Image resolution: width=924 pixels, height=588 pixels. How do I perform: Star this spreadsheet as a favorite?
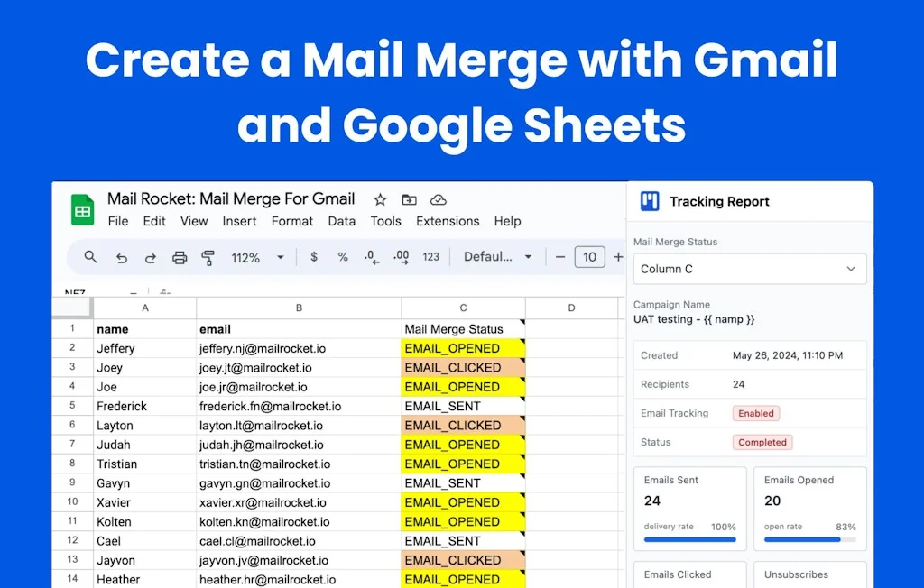pos(380,200)
